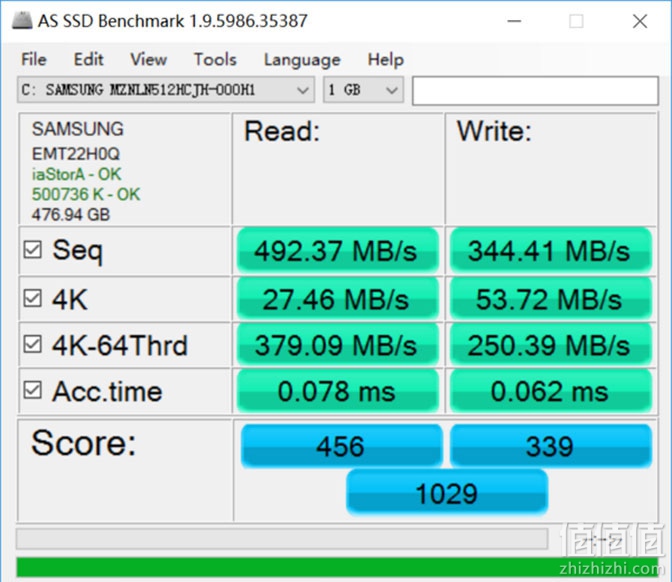Click the 500736 K - OK alignment status

coord(86,195)
